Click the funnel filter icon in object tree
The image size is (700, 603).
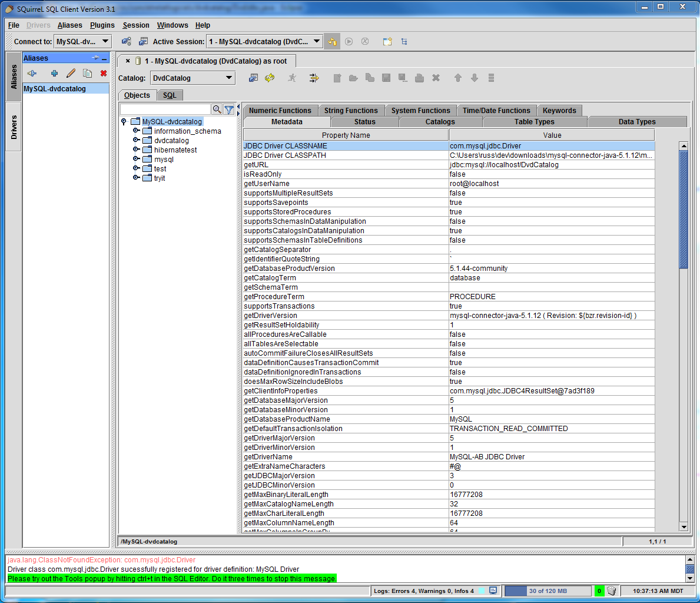coord(229,110)
